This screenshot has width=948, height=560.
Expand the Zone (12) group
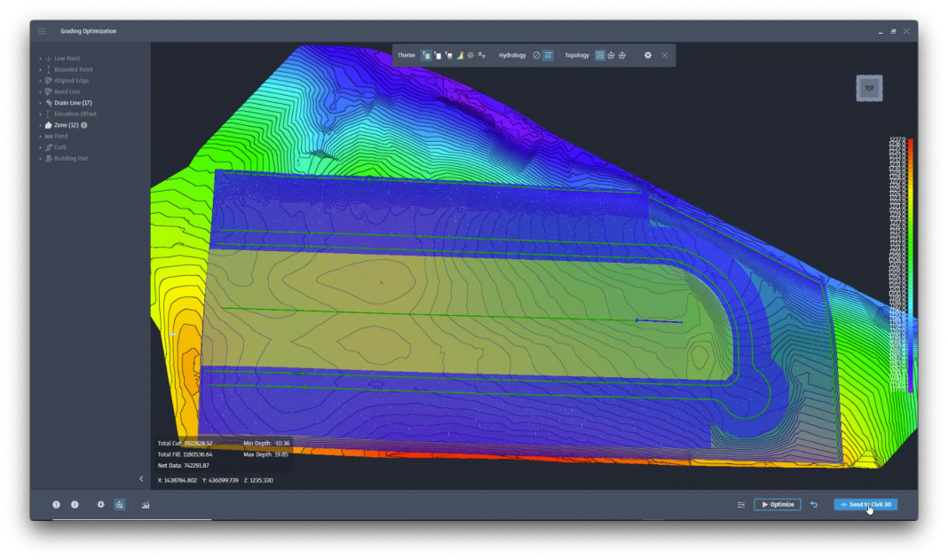41,125
